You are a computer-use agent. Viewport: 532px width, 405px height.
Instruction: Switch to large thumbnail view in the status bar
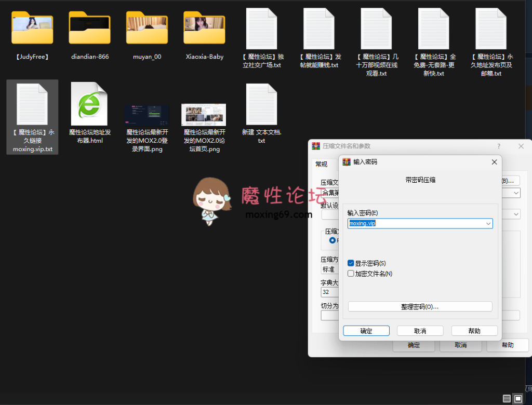pyautogui.click(x=517, y=398)
